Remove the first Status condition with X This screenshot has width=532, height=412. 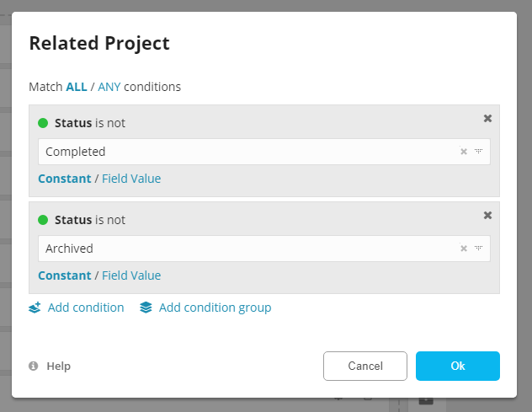point(487,119)
